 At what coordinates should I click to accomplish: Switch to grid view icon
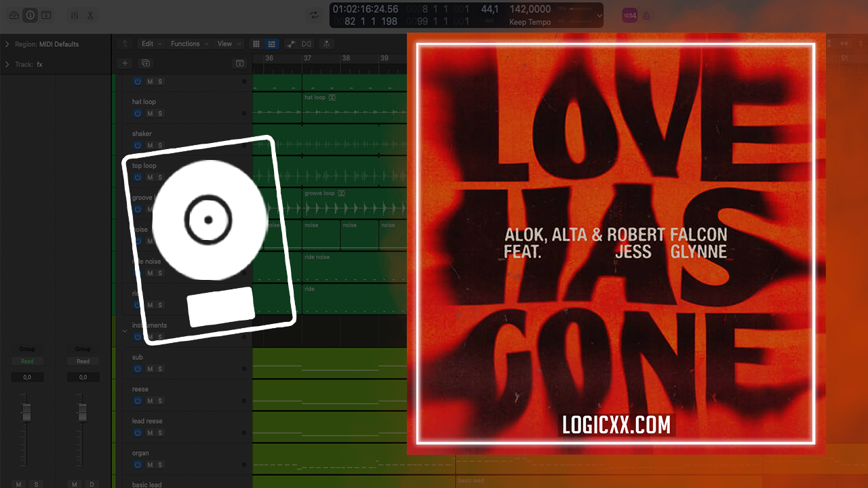(256, 44)
